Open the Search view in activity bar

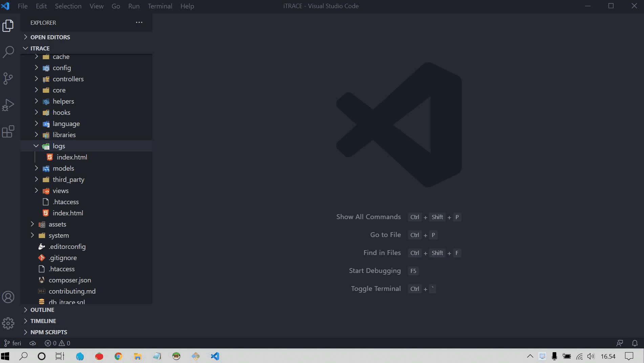[x=8, y=52]
